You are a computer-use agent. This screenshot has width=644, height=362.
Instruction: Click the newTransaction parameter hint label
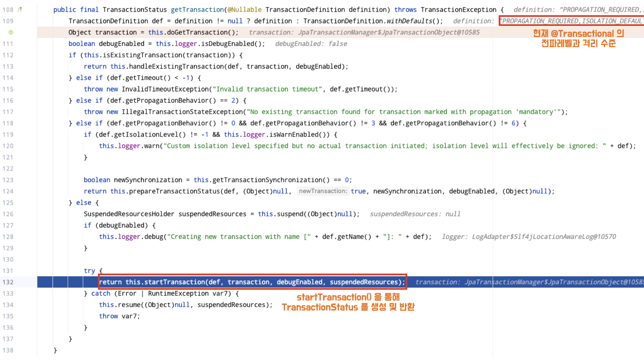323,191
